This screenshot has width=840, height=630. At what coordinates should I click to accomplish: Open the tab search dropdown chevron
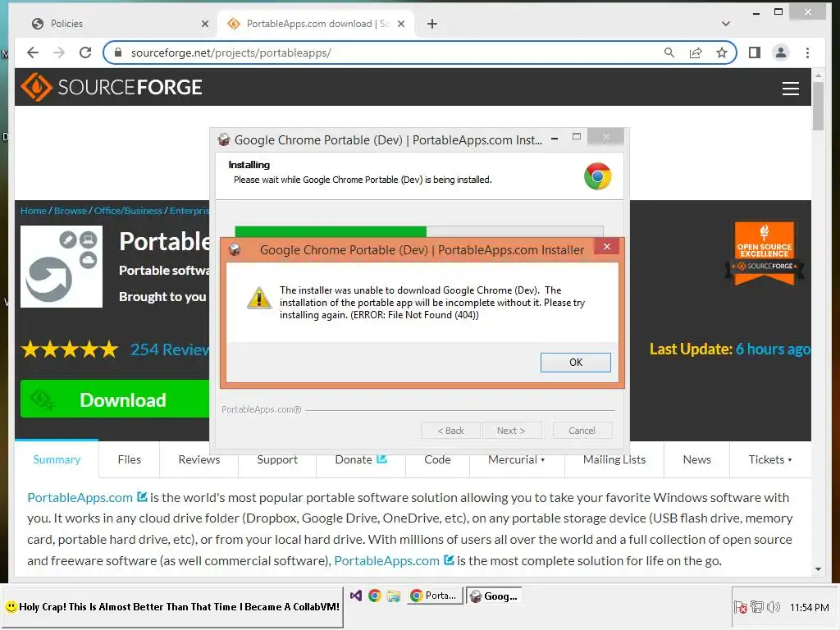[726, 24]
